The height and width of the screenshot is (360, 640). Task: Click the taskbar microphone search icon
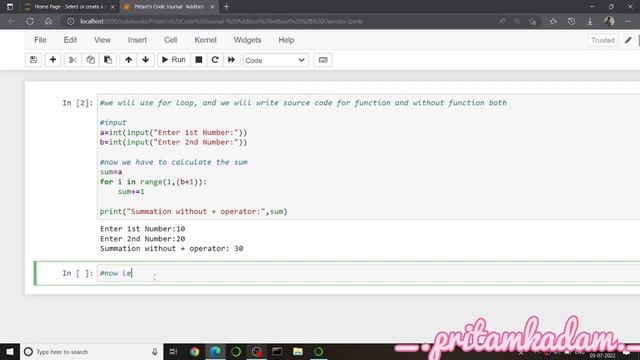point(155,352)
